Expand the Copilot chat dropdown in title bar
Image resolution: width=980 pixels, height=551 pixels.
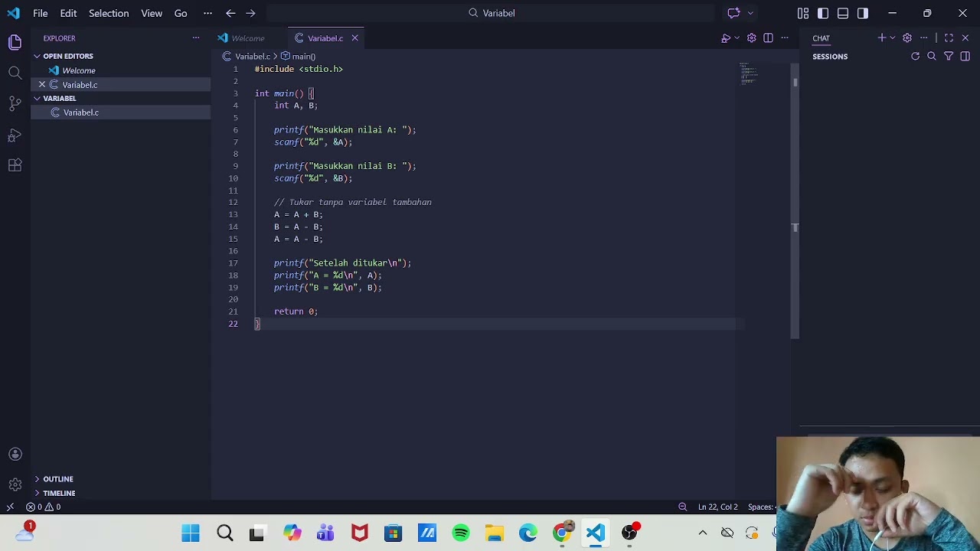pos(750,13)
